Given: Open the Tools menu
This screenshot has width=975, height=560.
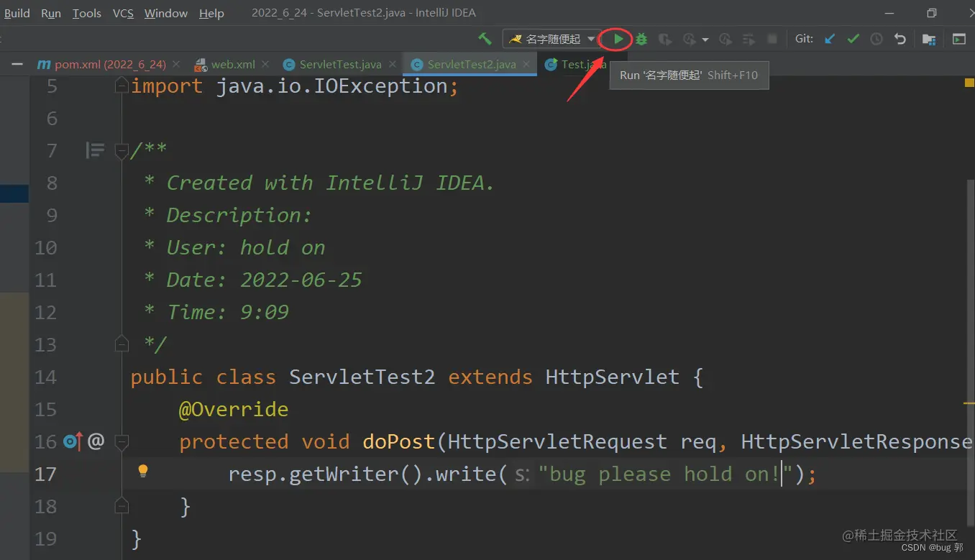Looking at the screenshot, I should click(x=87, y=13).
